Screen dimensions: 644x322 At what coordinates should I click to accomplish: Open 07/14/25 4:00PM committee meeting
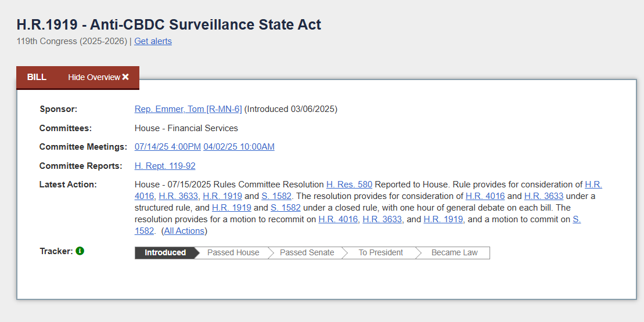[x=168, y=147]
